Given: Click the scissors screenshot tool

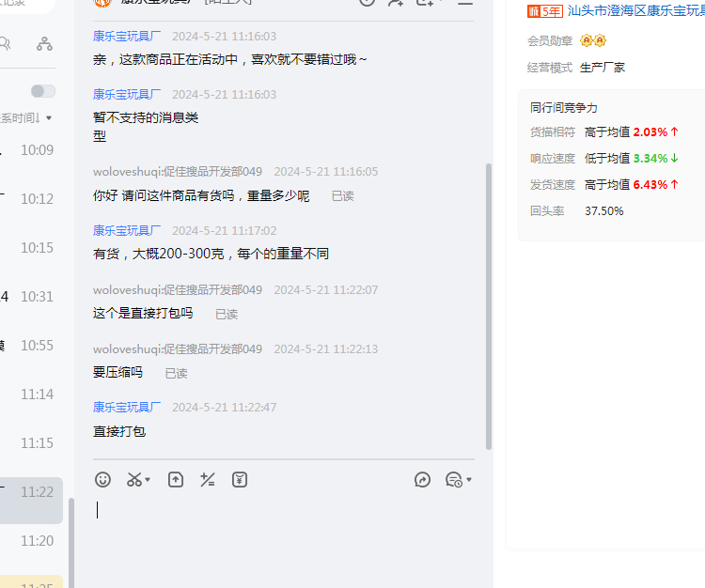Looking at the screenshot, I should pyautogui.click(x=134, y=480).
